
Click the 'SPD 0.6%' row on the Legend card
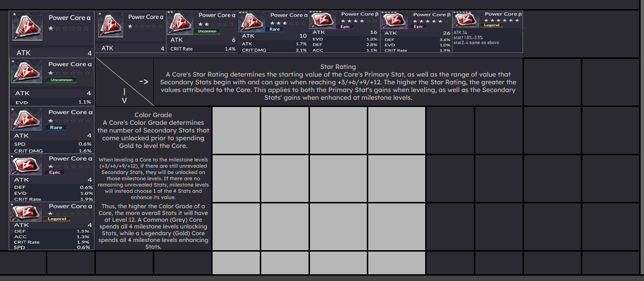coord(52,247)
